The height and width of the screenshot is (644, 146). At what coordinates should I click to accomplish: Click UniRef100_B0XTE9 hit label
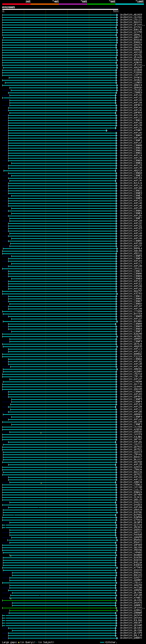(131, 314)
